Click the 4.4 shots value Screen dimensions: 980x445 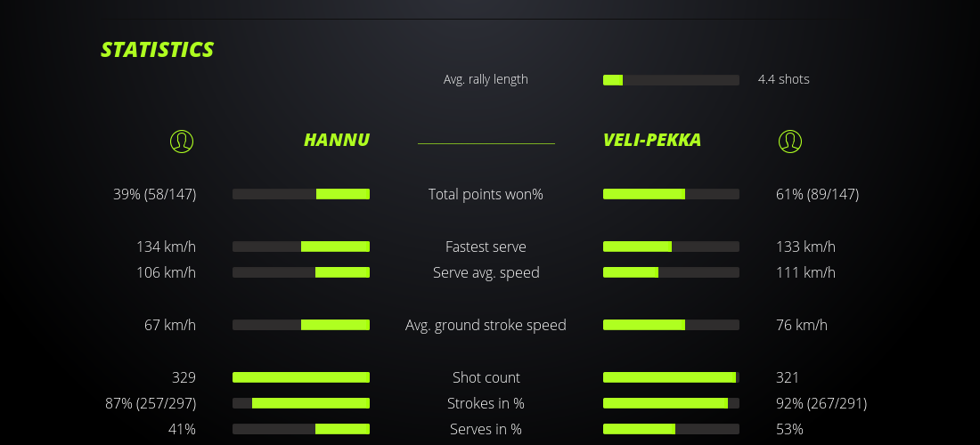click(x=783, y=79)
